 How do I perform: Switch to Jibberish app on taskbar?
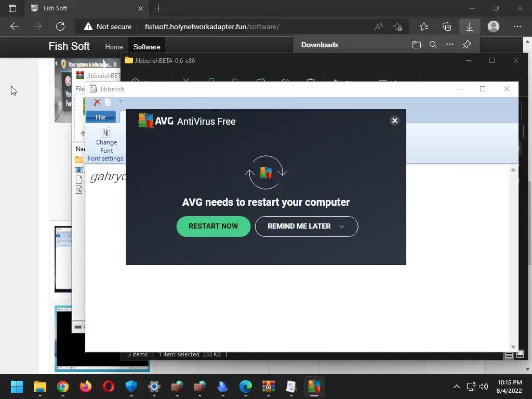click(291, 387)
